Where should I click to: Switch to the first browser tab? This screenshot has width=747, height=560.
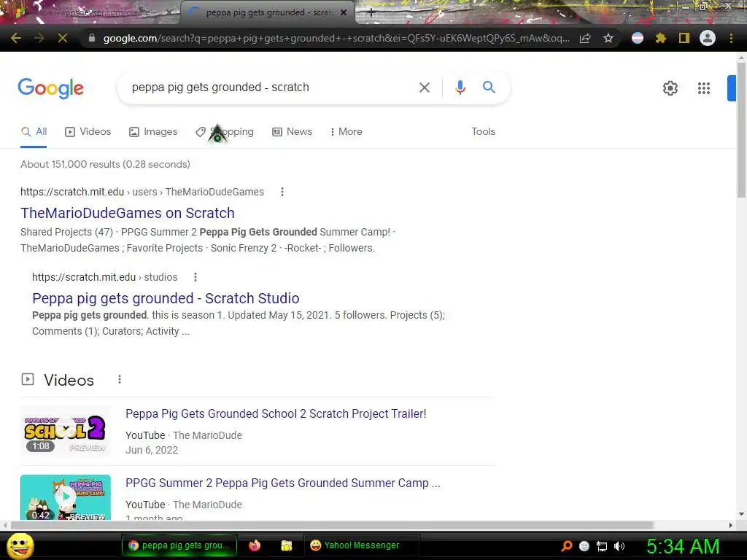pos(90,13)
